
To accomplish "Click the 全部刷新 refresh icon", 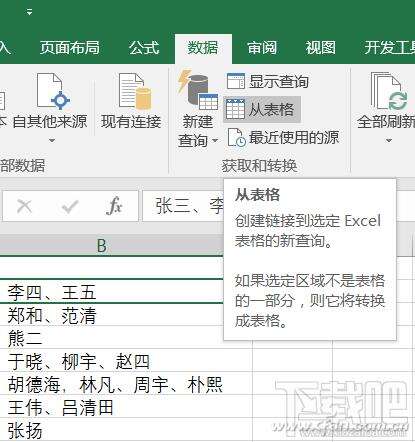I will point(390,91).
